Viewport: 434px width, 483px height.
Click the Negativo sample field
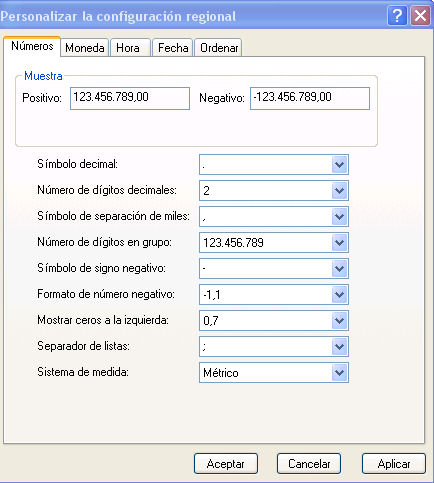pyautogui.click(x=310, y=98)
